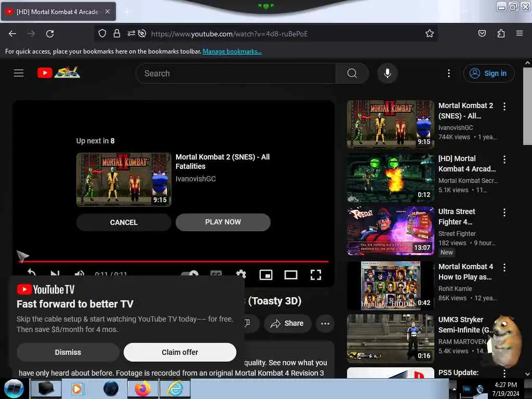
Task: Click the search magnifier button
Action: [352, 73]
